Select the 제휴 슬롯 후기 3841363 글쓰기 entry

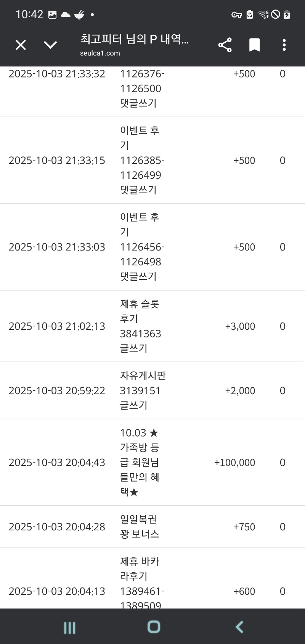pos(140,326)
